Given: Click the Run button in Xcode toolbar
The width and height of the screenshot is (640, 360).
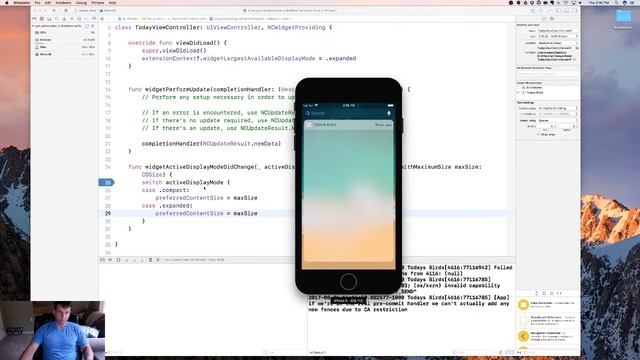Looking at the screenshot, I should pos(54,11).
